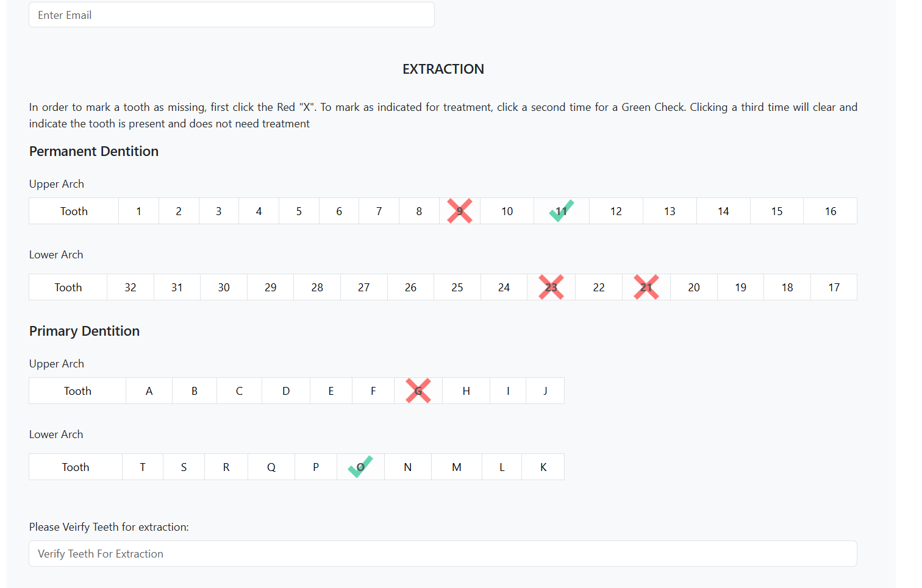Image resolution: width=922 pixels, height=588 pixels.
Task: Mark lower tooth 17 as missing
Action: [x=834, y=288]
